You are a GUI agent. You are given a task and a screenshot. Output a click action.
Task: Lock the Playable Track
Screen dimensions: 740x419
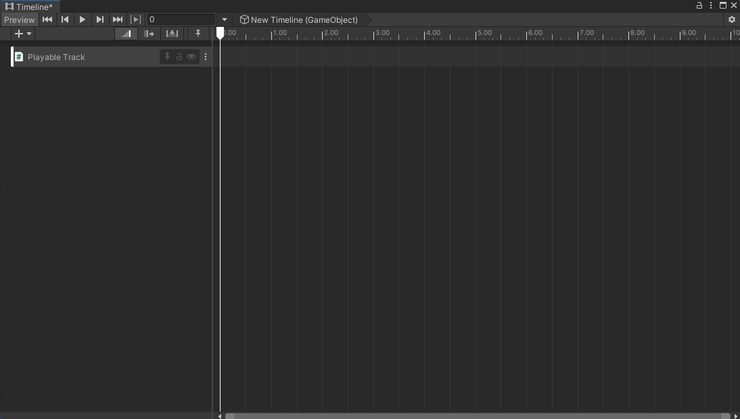pos(179,57)
